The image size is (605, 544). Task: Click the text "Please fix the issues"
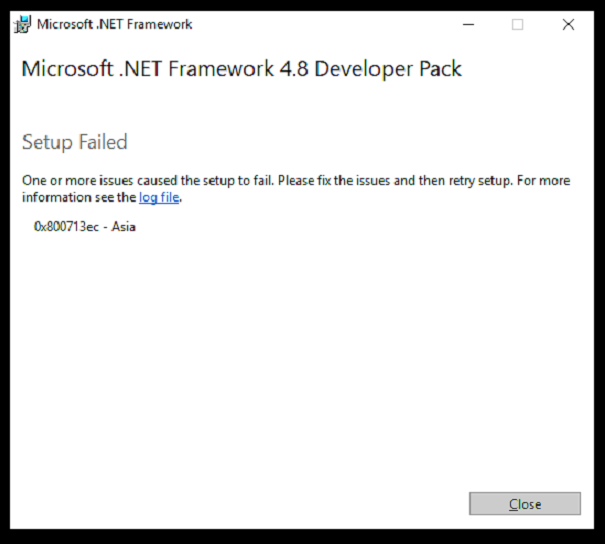point(334,181)
